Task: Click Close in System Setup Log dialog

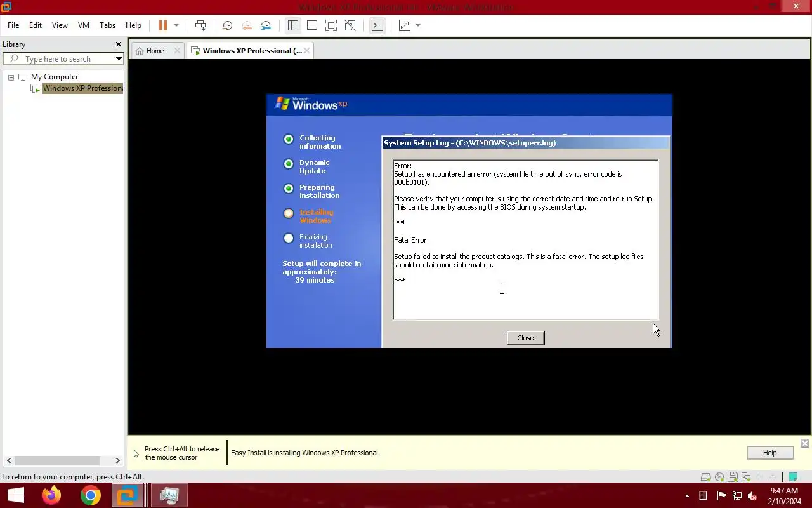Action: 525,338
